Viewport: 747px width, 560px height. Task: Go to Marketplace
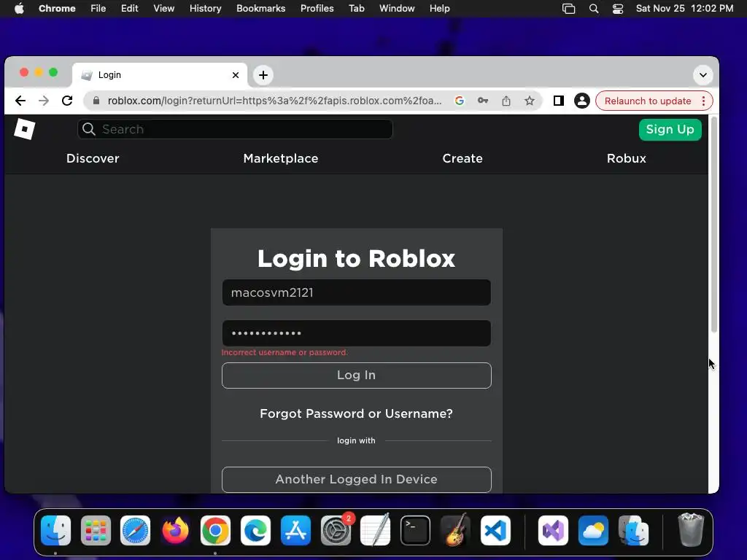281,158
